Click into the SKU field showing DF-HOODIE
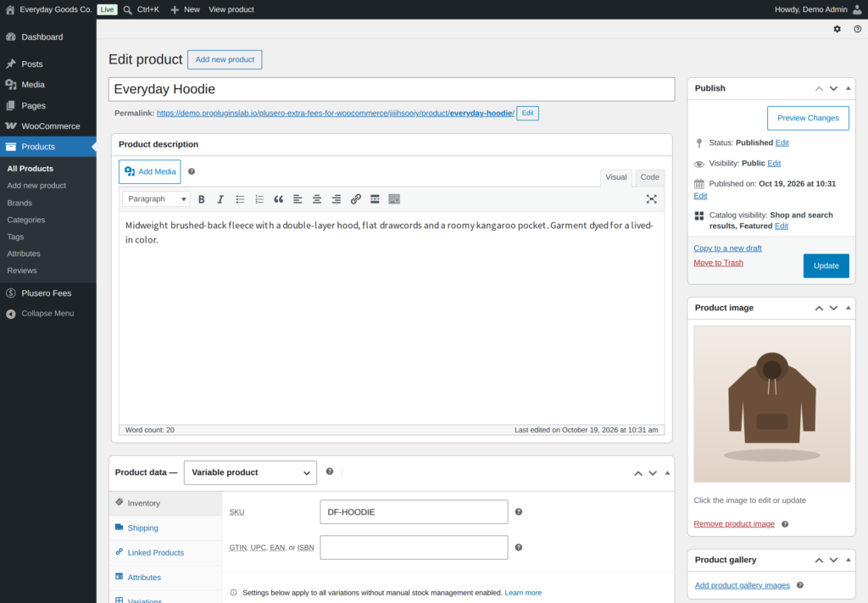 tap(414, 511)
